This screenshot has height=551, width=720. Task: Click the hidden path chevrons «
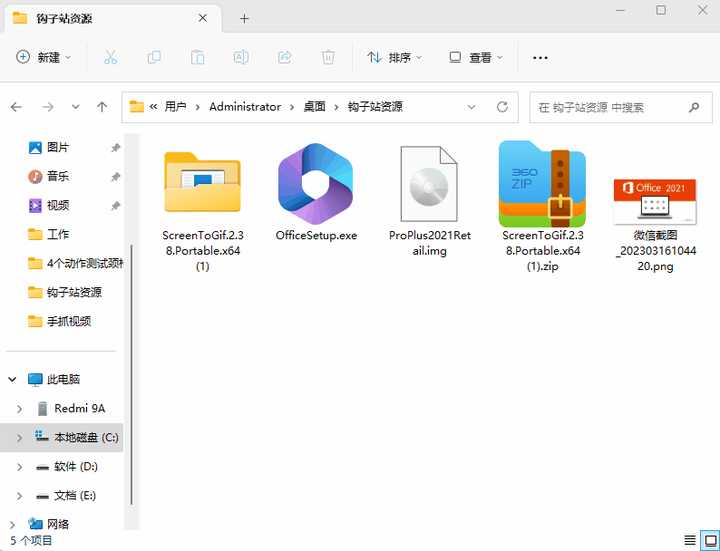coord(153,107)
